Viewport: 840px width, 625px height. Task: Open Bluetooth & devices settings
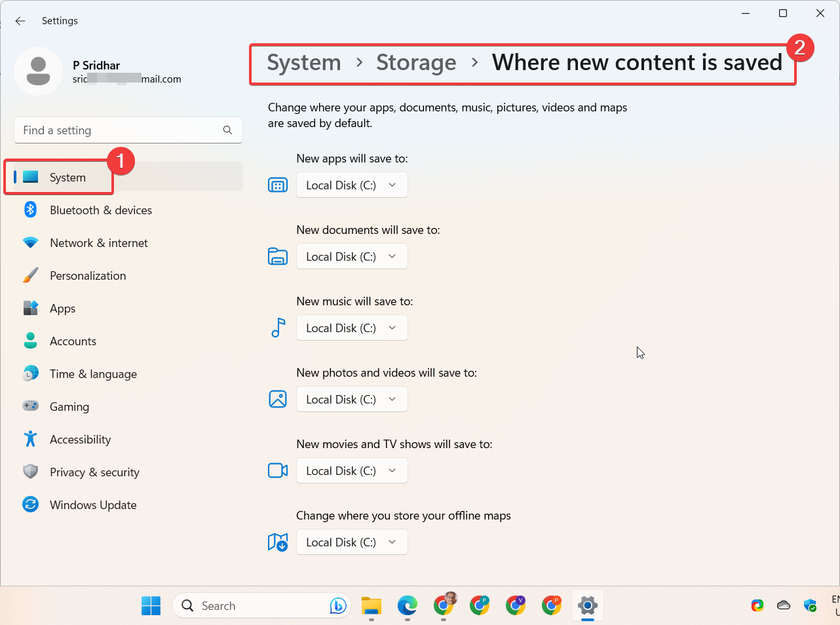[x=100, y=210]
